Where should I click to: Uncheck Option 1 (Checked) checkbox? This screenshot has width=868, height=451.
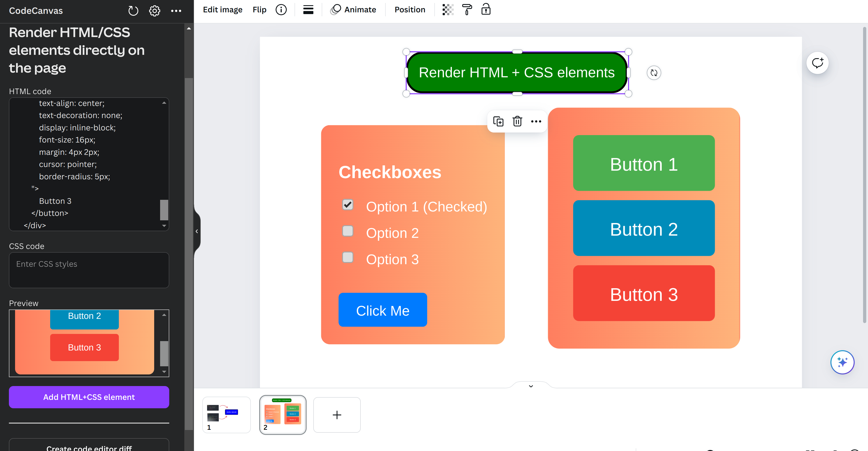click(347, 205)
